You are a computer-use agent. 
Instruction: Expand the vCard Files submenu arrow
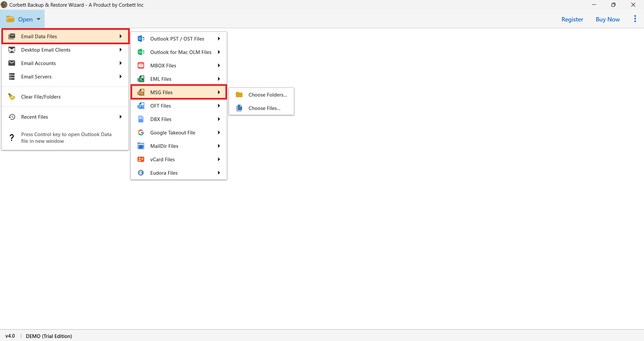click(x=219, y=159)
